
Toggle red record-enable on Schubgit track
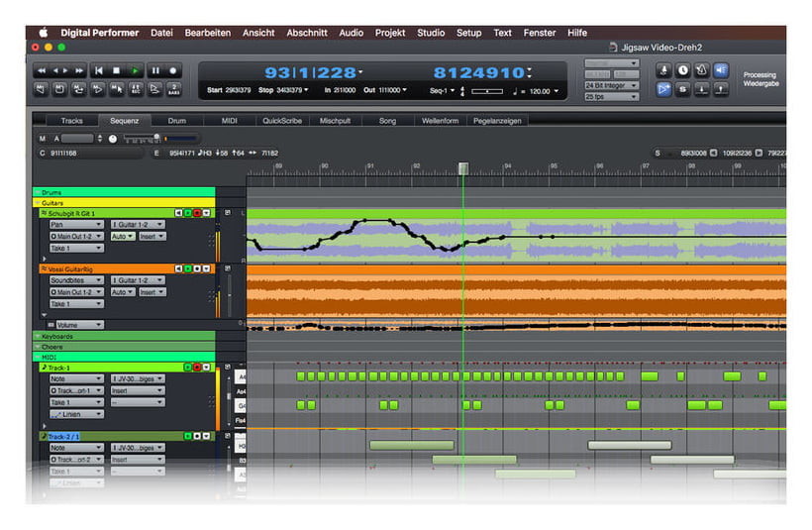197,213
